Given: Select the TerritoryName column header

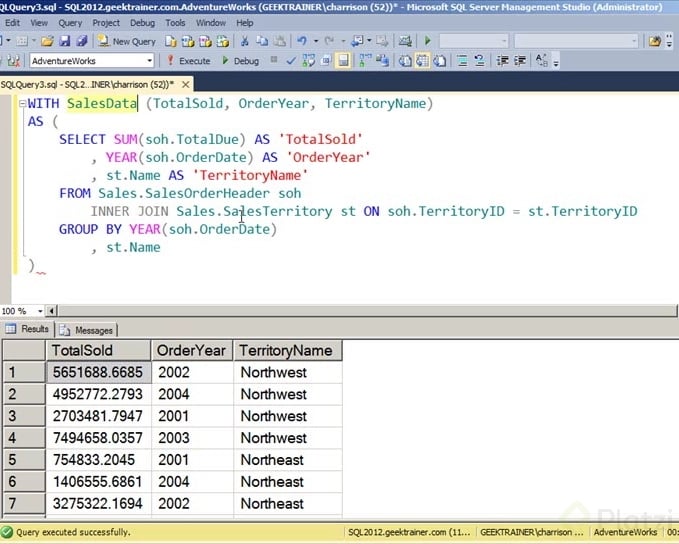Looking at the screenshot, I should click(x=288, y=350).
